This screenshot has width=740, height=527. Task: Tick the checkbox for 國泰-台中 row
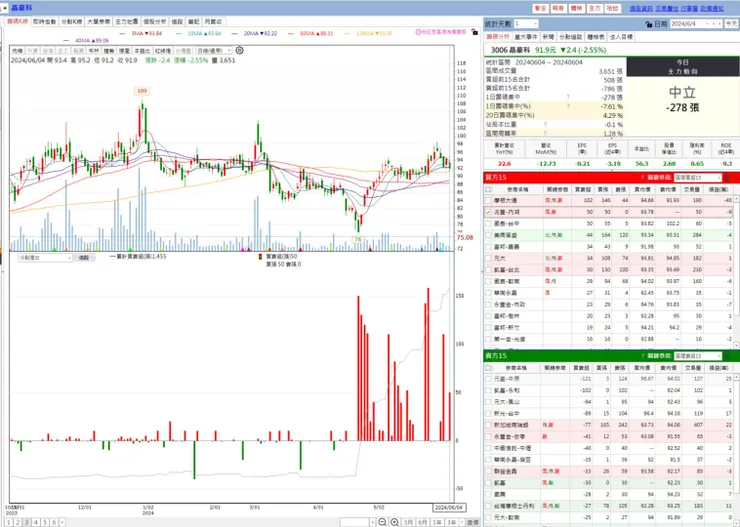(x=488, y=224)
